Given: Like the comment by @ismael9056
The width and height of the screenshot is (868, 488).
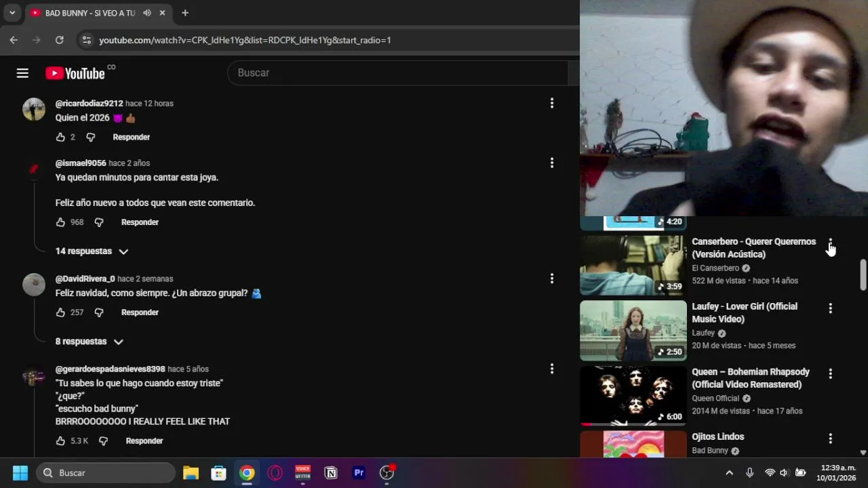Looking at the screenshot, I should click(60, 222).
